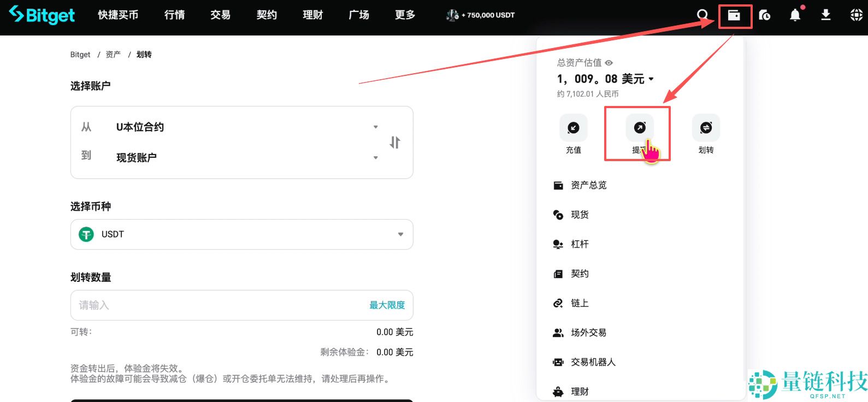This screenshot has width=868, height=402.
Task: Click the 剩余体验金 0.00 美元 value
Action: pos(395,352)
